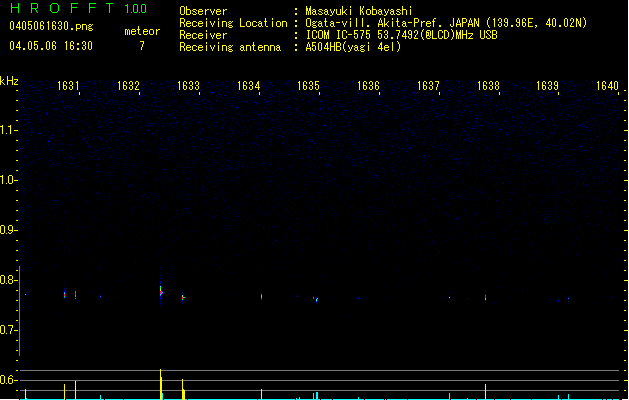
Task: Click the yellow intensity spike below 1638
Action: click(x=485, y=392)
